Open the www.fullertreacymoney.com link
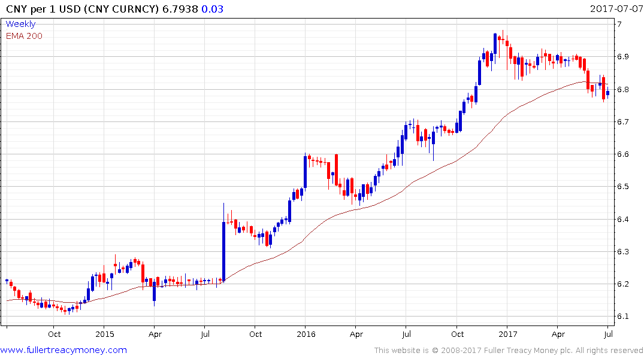 64,350
